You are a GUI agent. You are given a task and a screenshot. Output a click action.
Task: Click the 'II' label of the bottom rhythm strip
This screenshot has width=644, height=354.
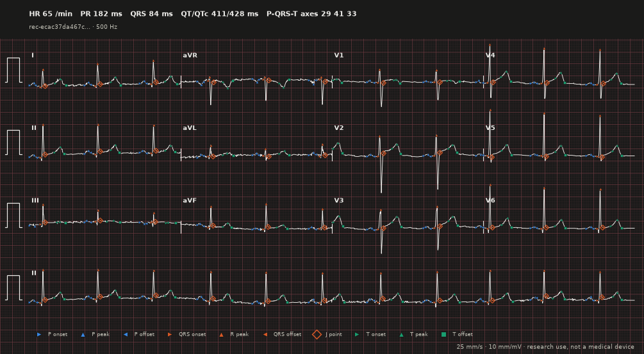point(34,273)
